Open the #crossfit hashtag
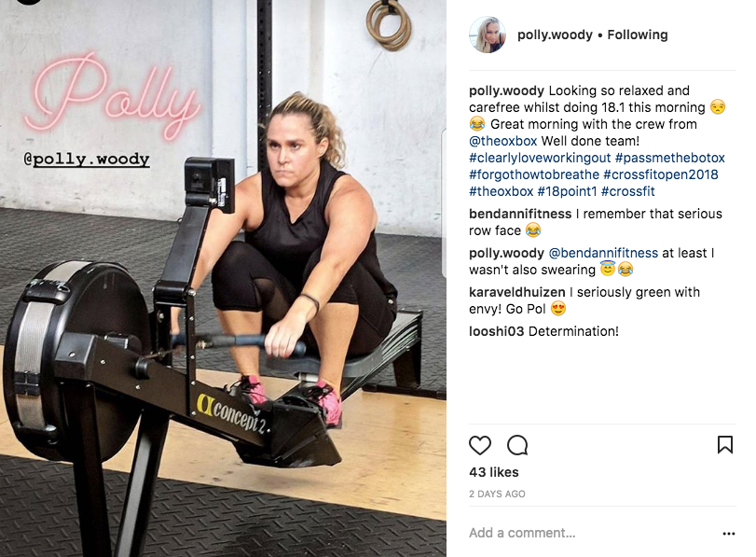This screenshot has height=557, width=756. pos(627,191)
